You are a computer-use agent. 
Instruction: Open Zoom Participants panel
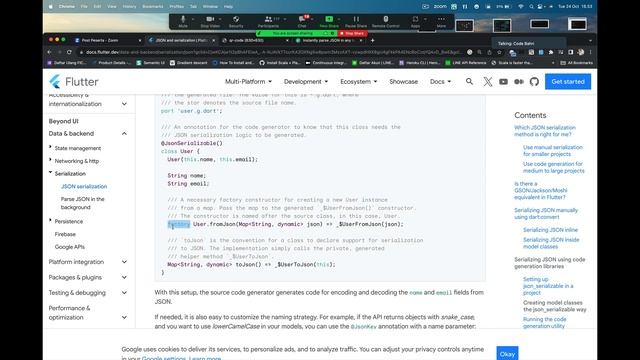268,21
